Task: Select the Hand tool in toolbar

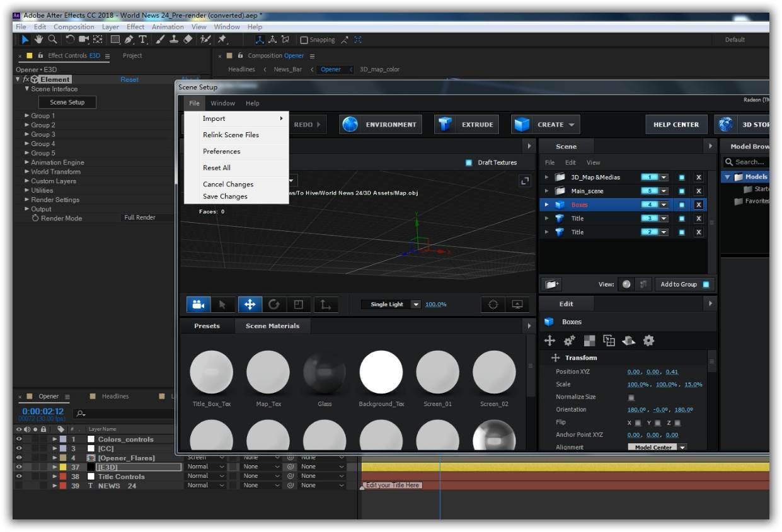Action: pyautogui.click(x=38, y=40)
